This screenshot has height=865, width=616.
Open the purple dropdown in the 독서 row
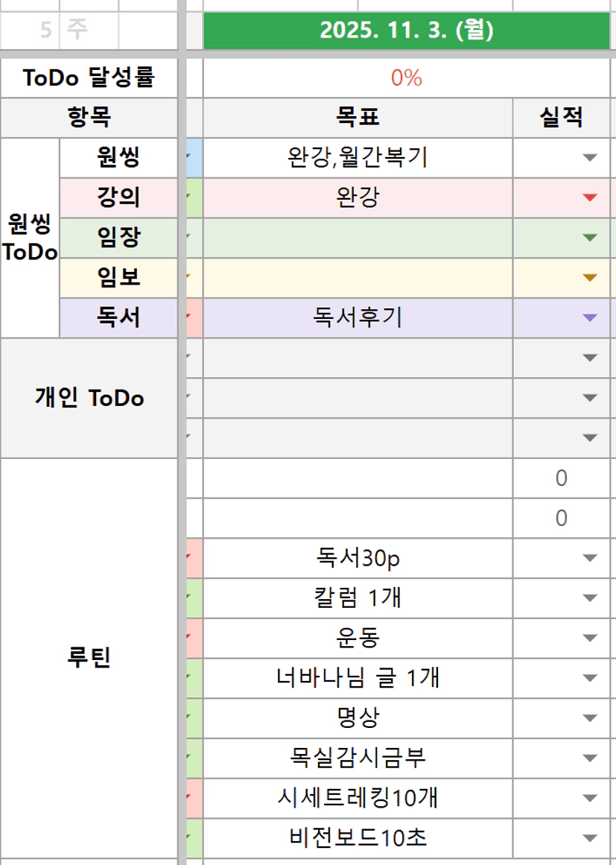click(590, 318)
